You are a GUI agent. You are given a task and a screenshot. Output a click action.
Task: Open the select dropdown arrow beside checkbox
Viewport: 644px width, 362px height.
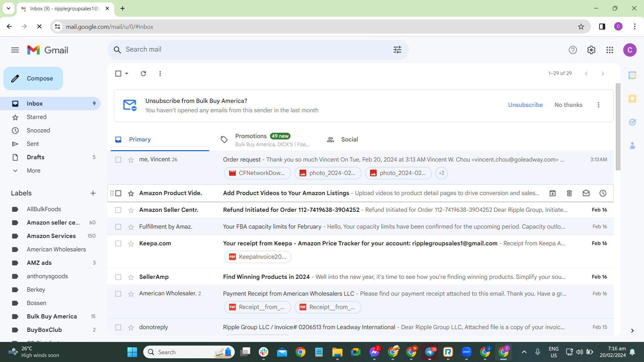(126, 73)
